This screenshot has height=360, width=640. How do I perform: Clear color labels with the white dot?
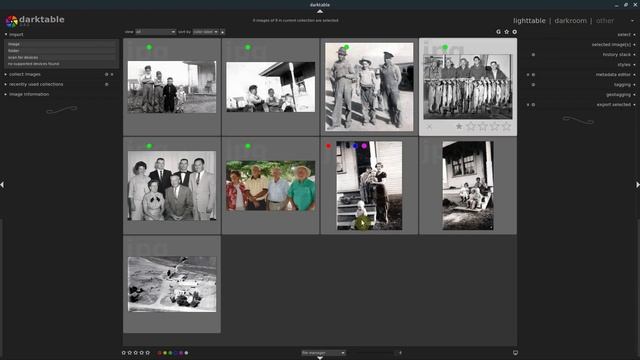pyautogui.click(x=187, y=353)
